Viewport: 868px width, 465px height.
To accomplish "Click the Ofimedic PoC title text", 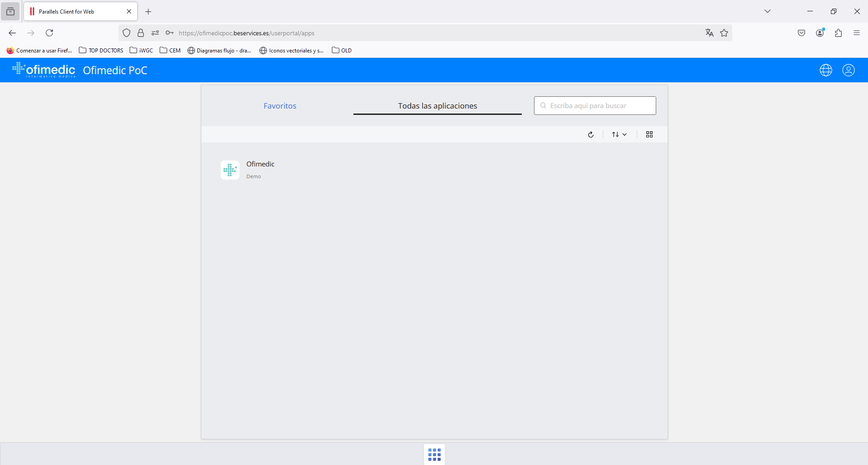I will tap(115, 71).
